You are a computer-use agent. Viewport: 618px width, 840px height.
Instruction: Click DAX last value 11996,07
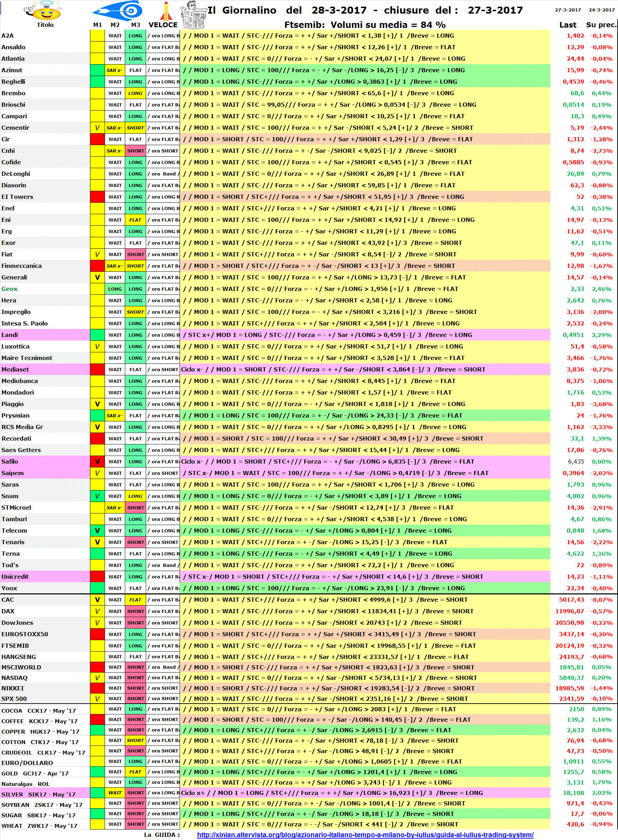point(570,611)
